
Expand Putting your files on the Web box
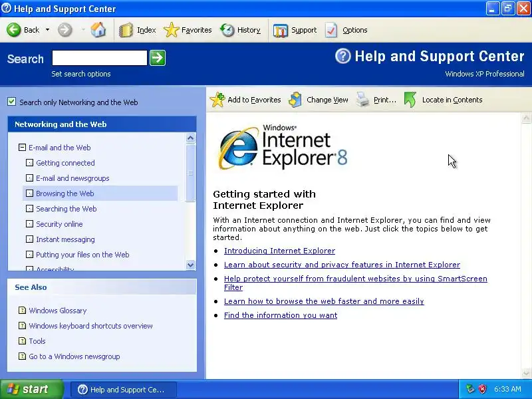click(29, 254)
